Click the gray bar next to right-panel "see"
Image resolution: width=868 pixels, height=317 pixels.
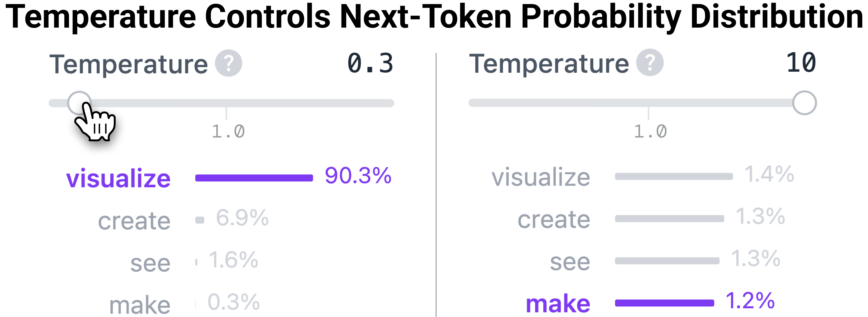[x=667, y=261]
